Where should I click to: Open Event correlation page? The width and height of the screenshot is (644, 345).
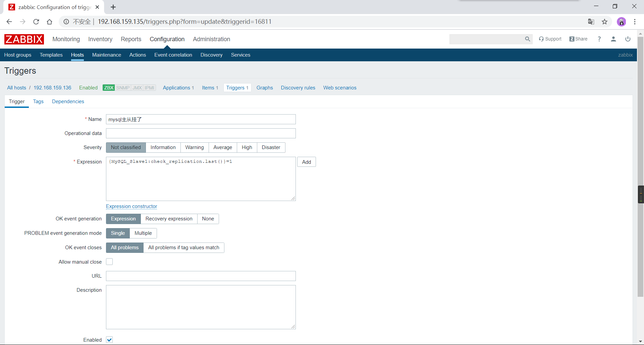pyautogui.click(x=173, y=55)
